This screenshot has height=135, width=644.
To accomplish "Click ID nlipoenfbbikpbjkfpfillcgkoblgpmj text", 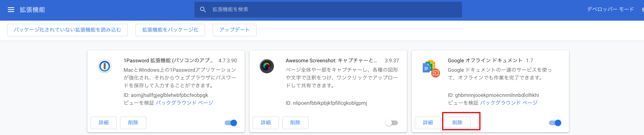I will click(x=326, y=103).
